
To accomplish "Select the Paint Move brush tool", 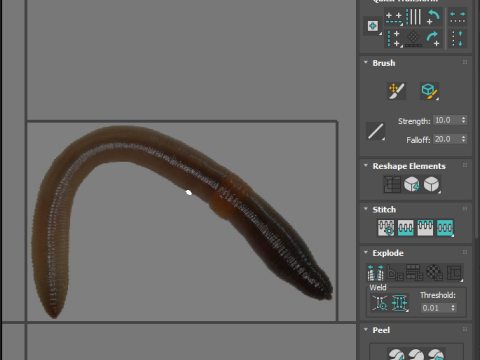I will (396, 91).
